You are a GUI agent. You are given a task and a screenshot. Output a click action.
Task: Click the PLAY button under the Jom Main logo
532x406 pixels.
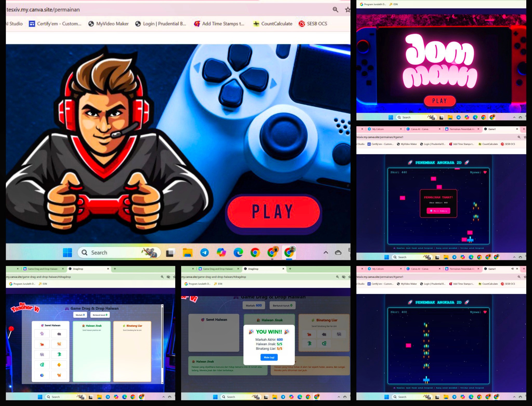click(x=440, y=101)
